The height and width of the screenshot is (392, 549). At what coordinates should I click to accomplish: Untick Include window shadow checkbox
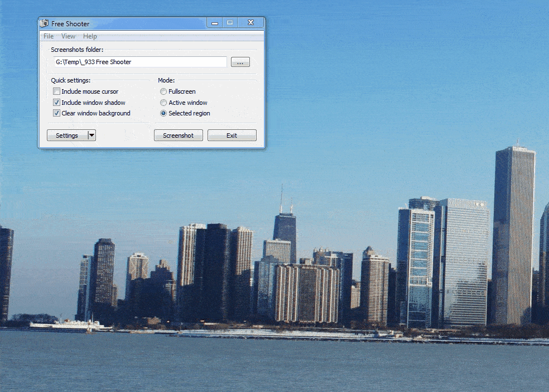(x=56, y=103)
